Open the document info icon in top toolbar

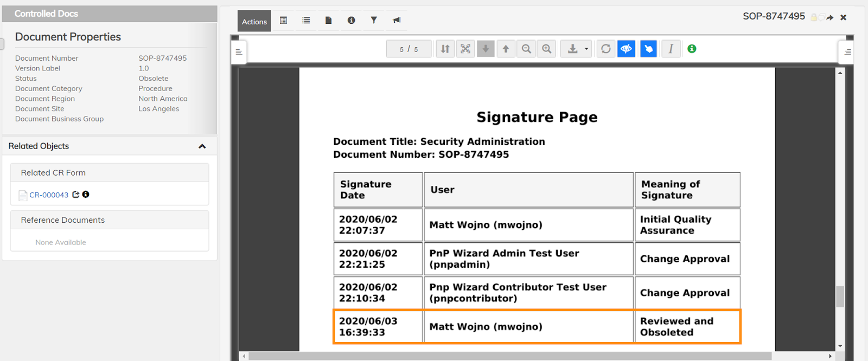point(351,20)
